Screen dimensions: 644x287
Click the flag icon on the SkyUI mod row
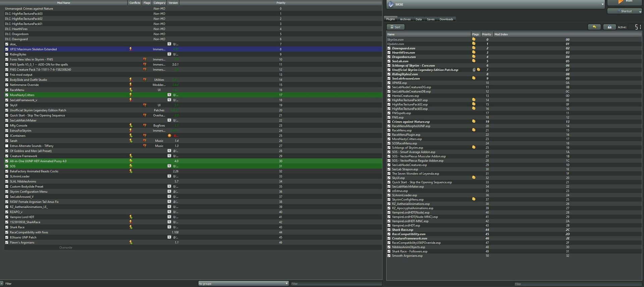point(145,105)
